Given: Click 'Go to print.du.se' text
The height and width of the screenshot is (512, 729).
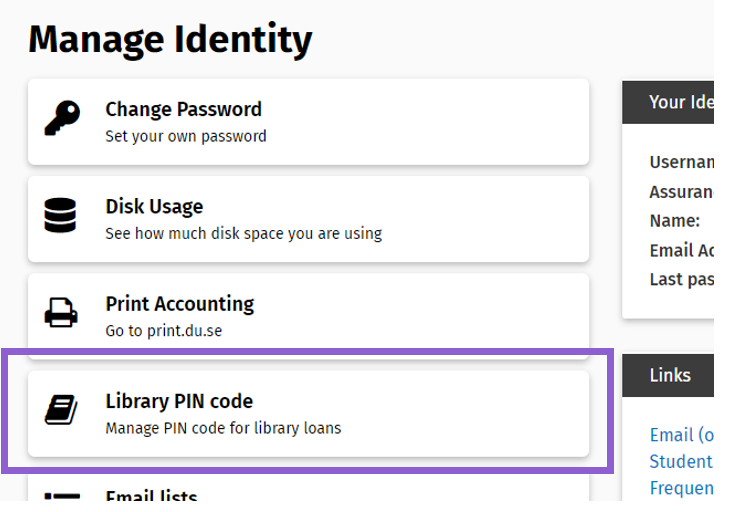Looking at the screenshot, I should pos(164,331).
